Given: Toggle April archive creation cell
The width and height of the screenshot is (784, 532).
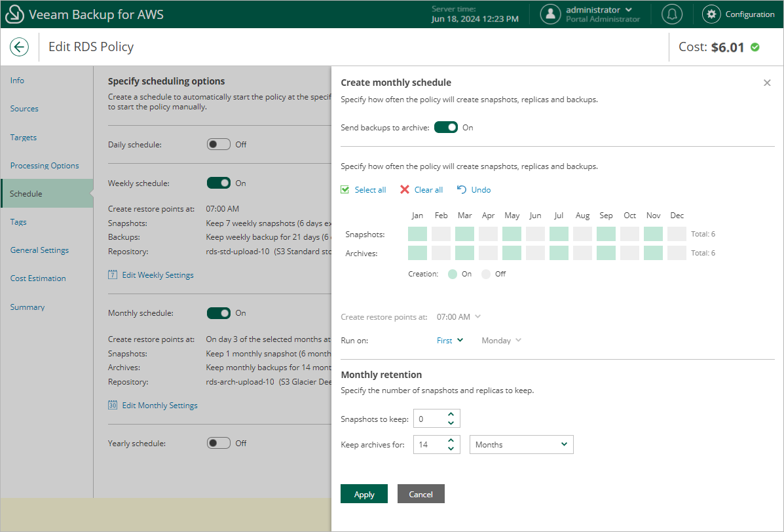Looking at the screenshot, I should pos(488,253).
